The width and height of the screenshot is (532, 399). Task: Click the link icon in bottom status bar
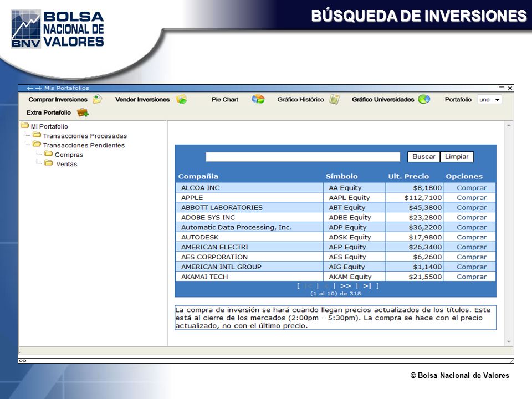23,361
